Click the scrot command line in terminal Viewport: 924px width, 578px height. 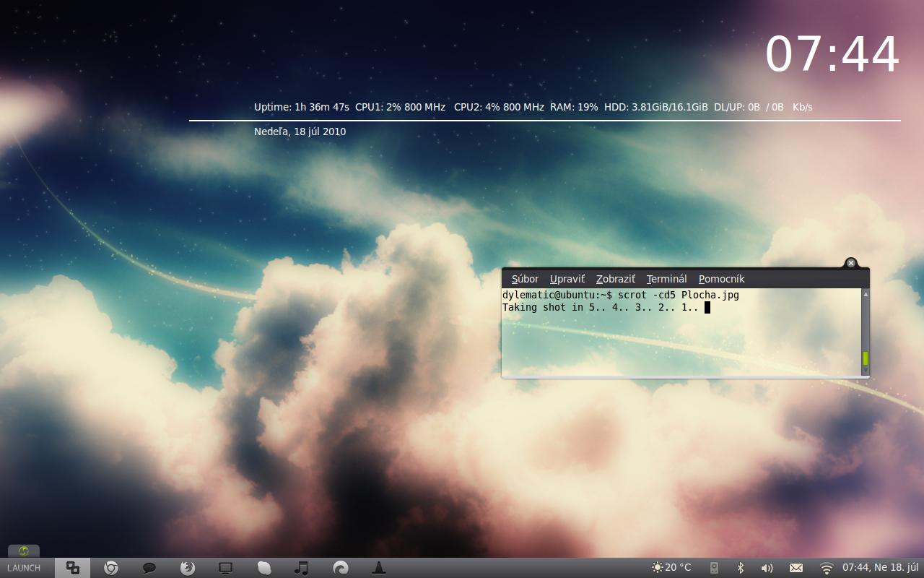point(621,295)
